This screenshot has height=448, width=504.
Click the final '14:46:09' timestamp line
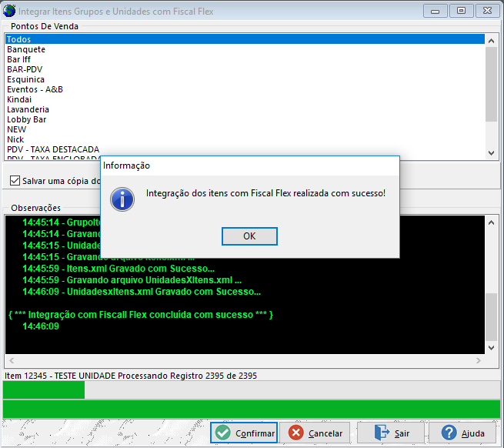pos(41,326)
